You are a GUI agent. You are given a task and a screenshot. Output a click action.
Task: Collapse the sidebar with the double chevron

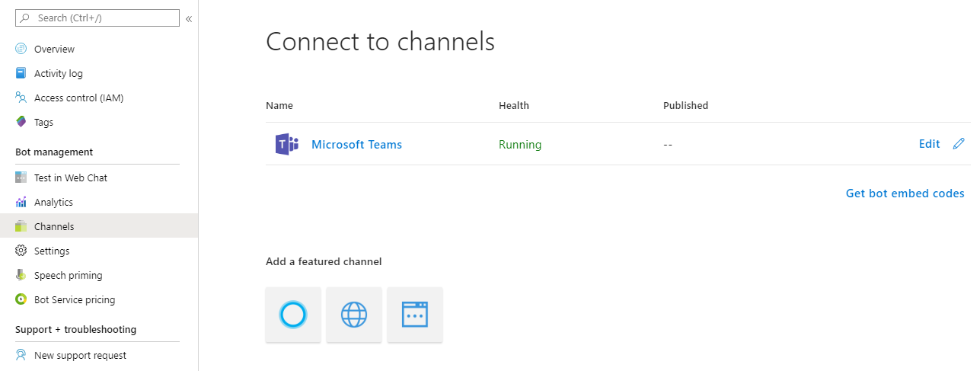189,18
